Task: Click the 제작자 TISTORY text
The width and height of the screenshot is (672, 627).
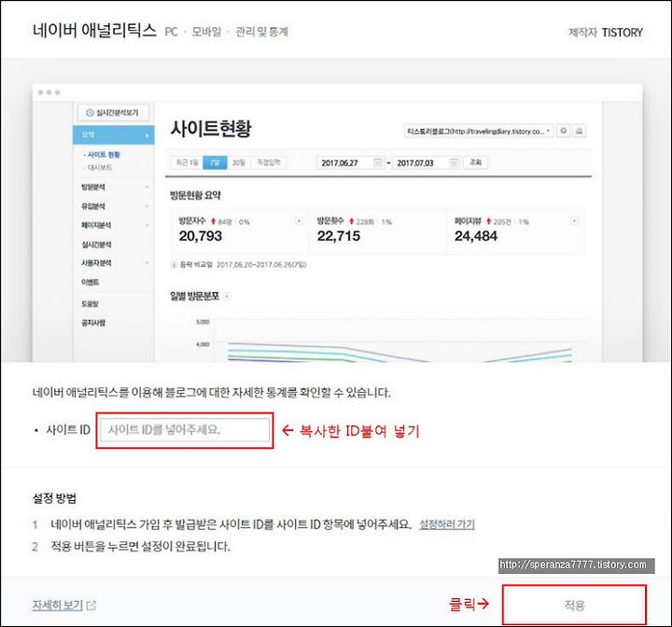Action: tap(605, 32)
